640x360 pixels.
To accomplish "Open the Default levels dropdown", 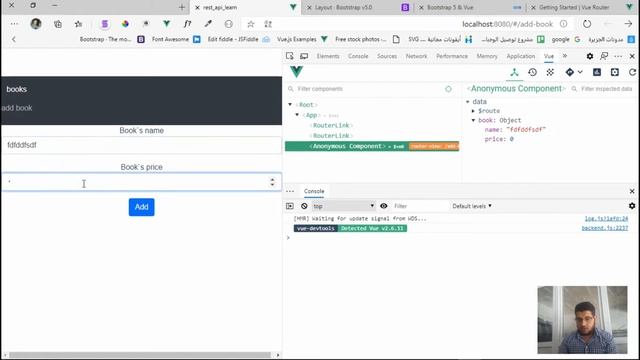I will (x=472, y=206).
